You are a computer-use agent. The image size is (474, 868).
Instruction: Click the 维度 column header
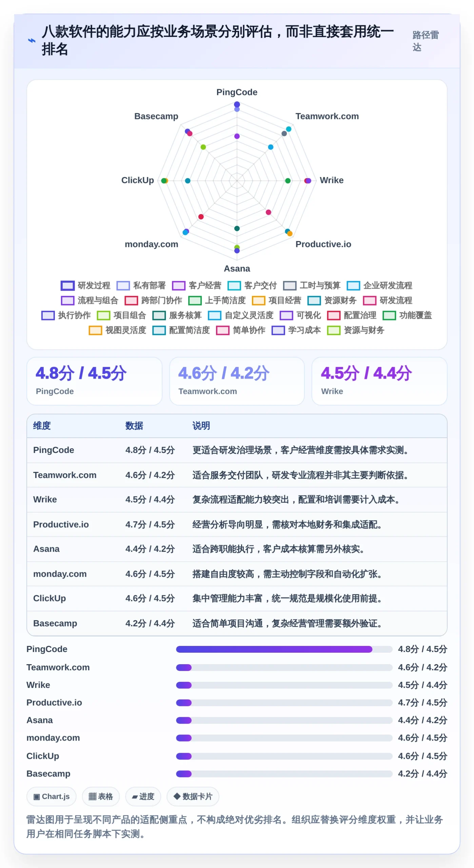tap(42, 426)
